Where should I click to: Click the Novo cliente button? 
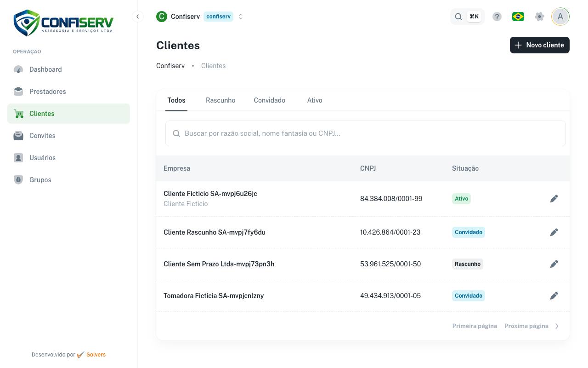(540, 45)
